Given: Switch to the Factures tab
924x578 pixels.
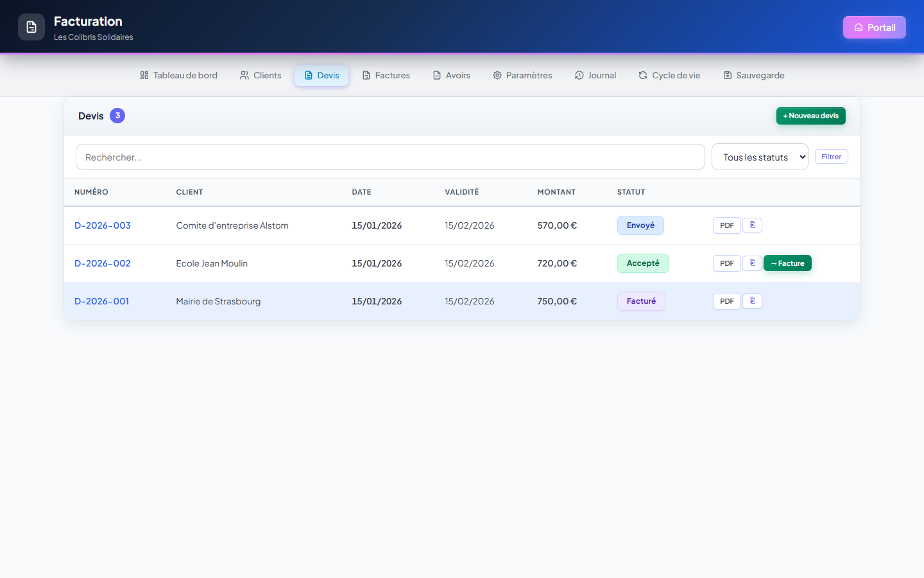Looking at the screenshot, I should pos(386,75).
